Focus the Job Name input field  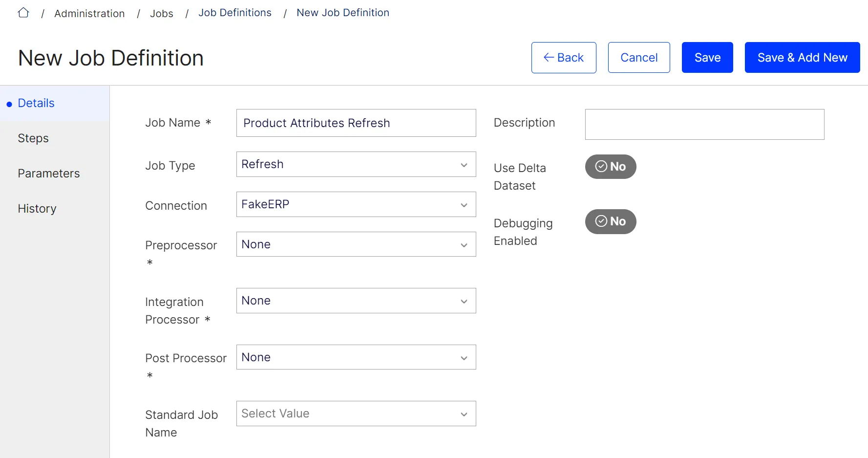(x=356, y=123)
